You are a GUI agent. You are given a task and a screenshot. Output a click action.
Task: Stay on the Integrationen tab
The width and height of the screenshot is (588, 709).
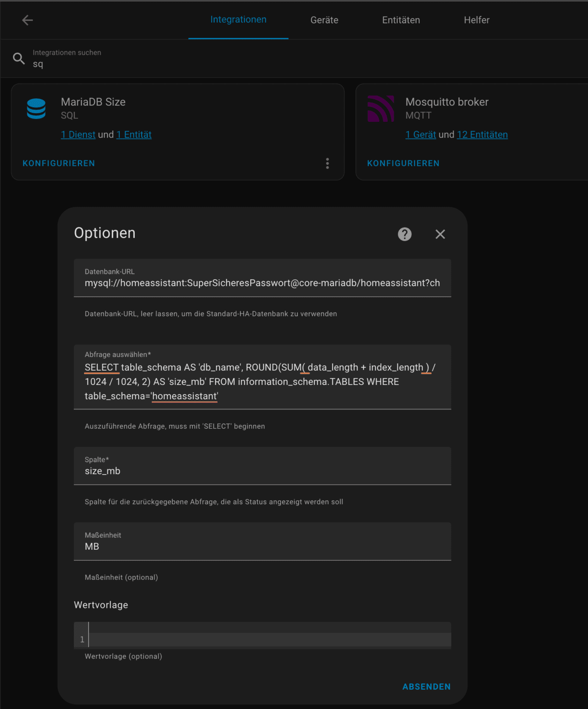(239, 20)
